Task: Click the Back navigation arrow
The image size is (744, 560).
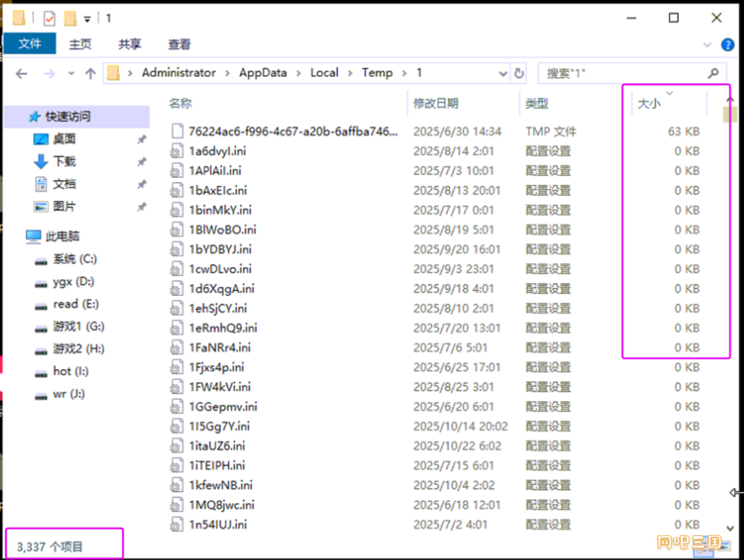Action: (x=22, y=74)
